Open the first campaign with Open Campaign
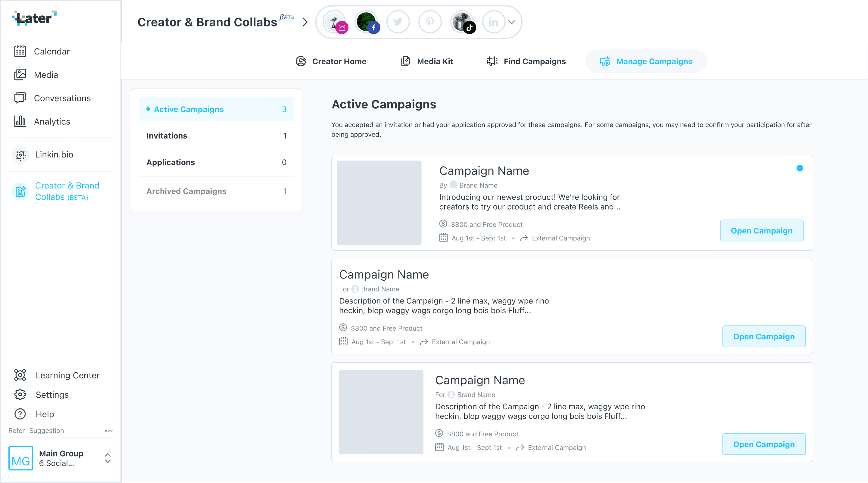 tap(761, 231)
